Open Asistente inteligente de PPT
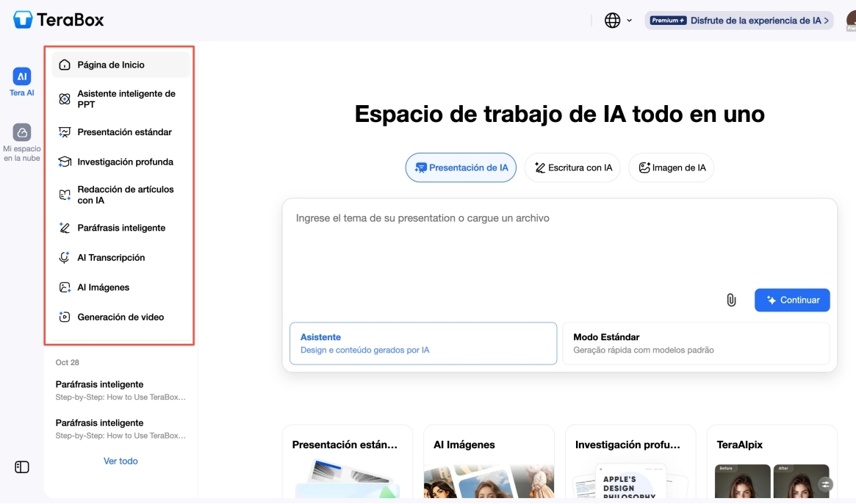The image size is (856, 504). click(121, 99)
